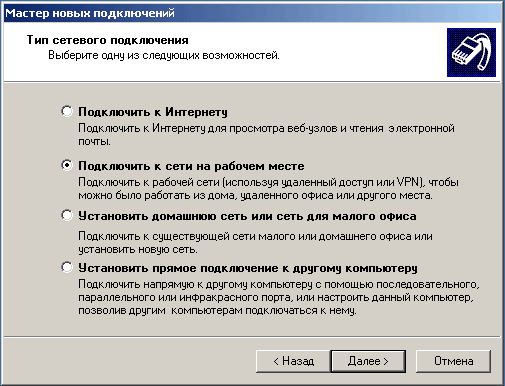The image size is (505, 386).
Task: Enable the 'Установить прямое подключение' radio option
Action: point(67,267)
